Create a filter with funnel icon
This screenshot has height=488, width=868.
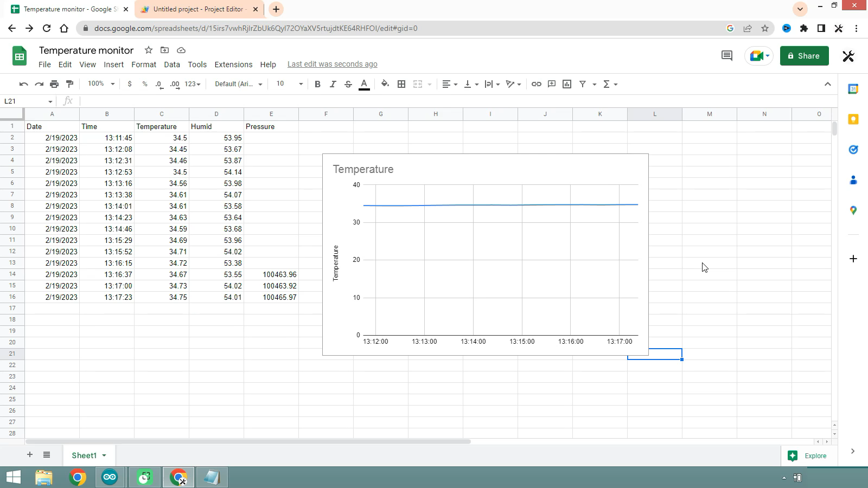[583, 84]
